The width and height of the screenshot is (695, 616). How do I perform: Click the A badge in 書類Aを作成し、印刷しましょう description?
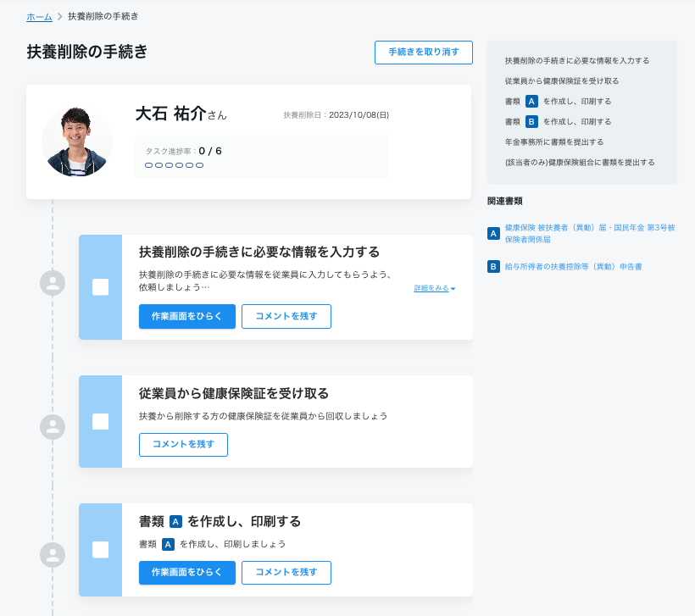pos(168,544)
